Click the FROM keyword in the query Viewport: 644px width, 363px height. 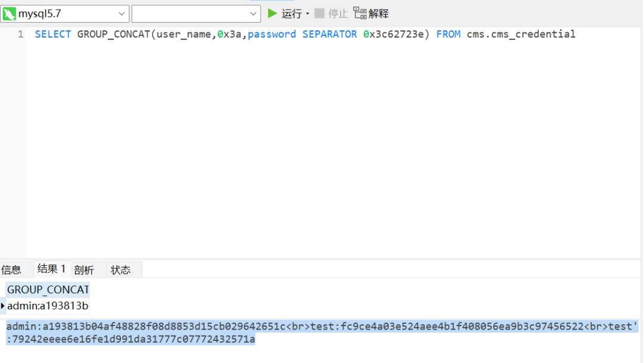click(448, 34)
